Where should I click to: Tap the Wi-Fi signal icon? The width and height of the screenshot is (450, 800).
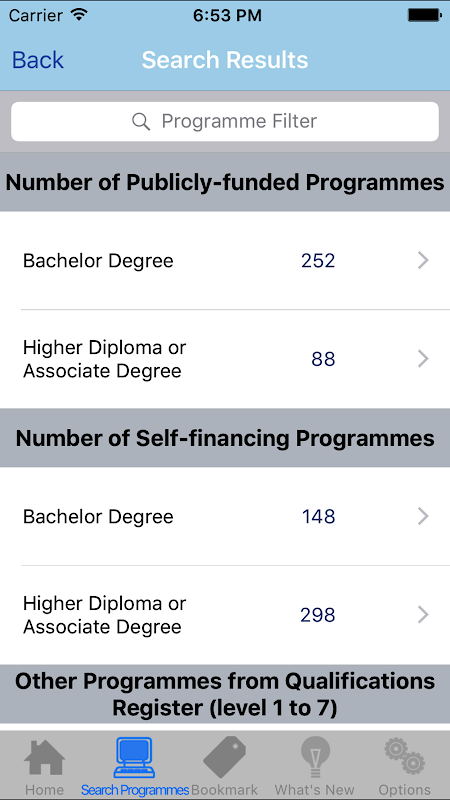pos(80,15)
